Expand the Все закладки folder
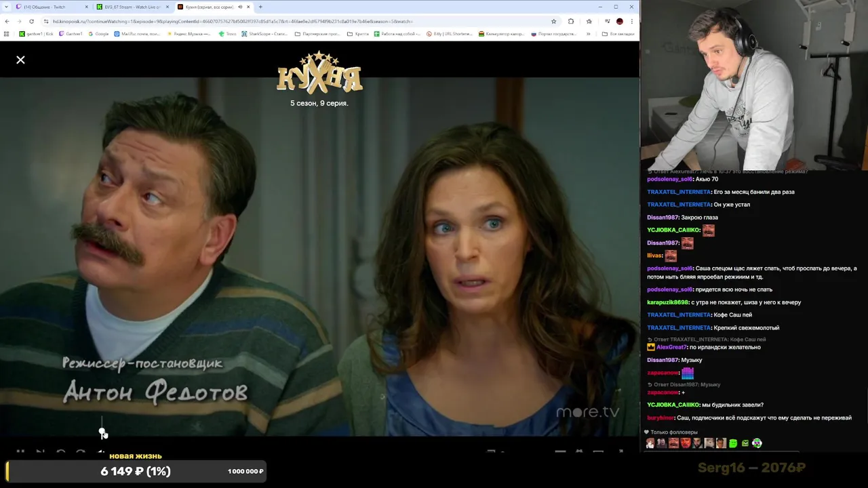The width and height of the screenshot is (868, 488). [618, 33]
